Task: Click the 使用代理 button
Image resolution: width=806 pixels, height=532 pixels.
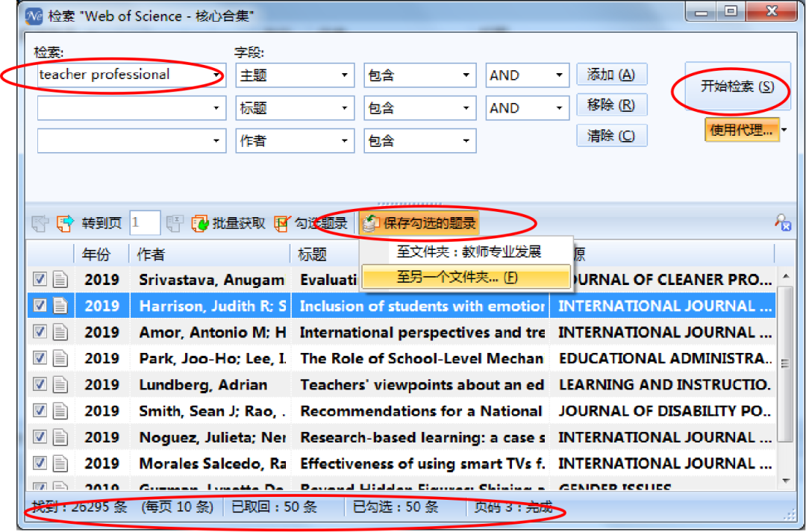Action: point(741,130)
